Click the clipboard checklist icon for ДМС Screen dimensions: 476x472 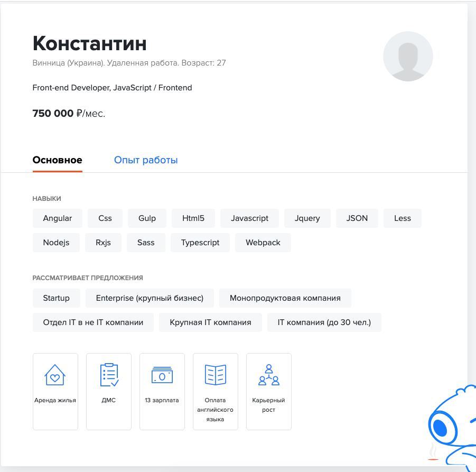(x=109, y=375)
